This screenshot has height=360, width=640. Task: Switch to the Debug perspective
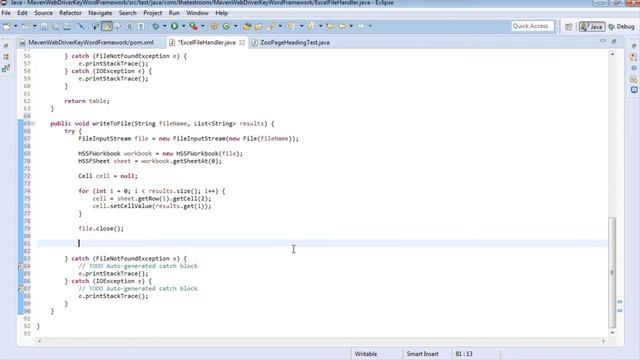tap(621, 27)
